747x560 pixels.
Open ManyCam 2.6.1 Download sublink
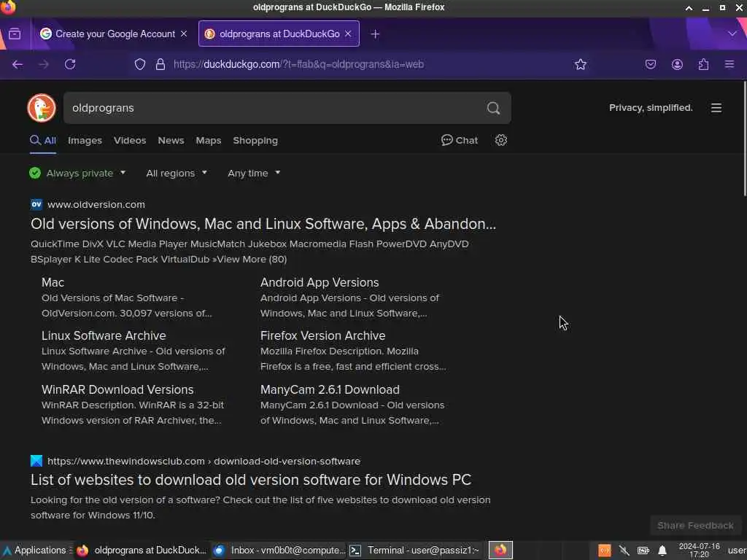point(330,389)
